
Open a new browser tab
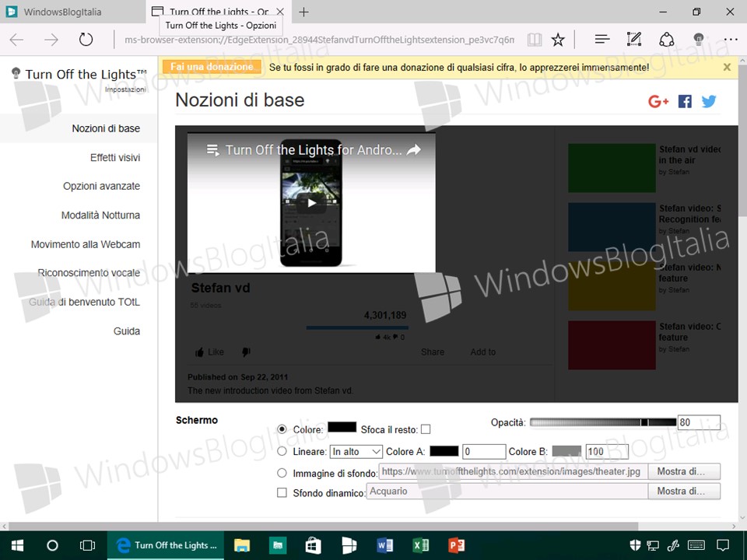303,12
